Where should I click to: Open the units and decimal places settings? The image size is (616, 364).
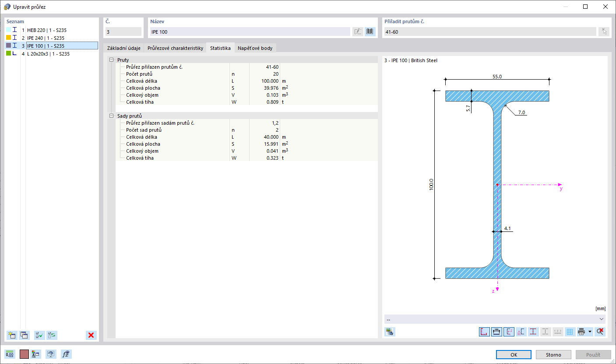(10, 354)
